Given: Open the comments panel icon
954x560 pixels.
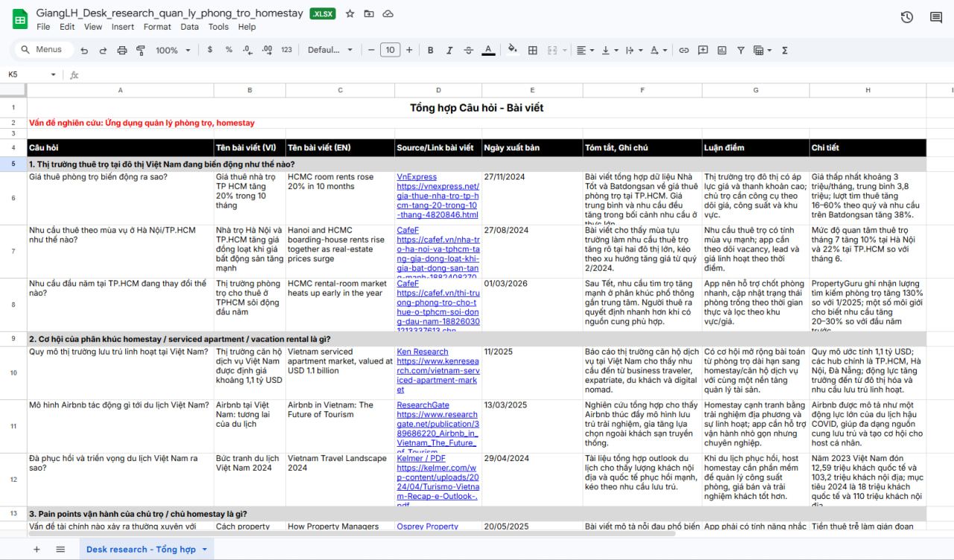Looking at the screenshot, I should [x=938, y=18].
